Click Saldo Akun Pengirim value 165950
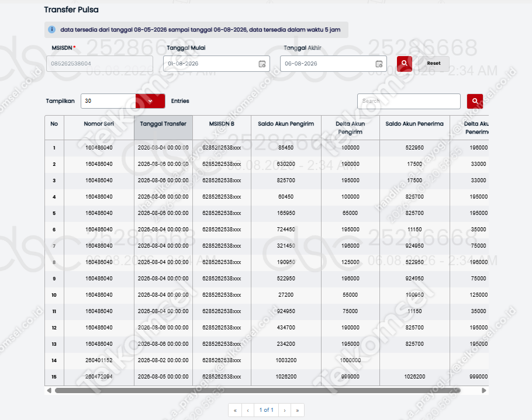The height and width of the screenshot is (420, 532). (x=286, y=213)
